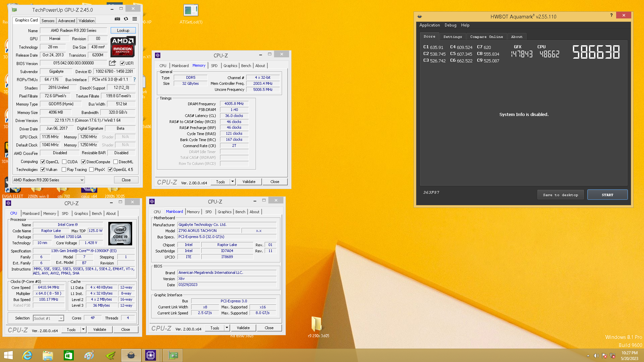Switch to HWBOT Aquamark taskbar icon
644x362 pixels.
coord(131,355)
